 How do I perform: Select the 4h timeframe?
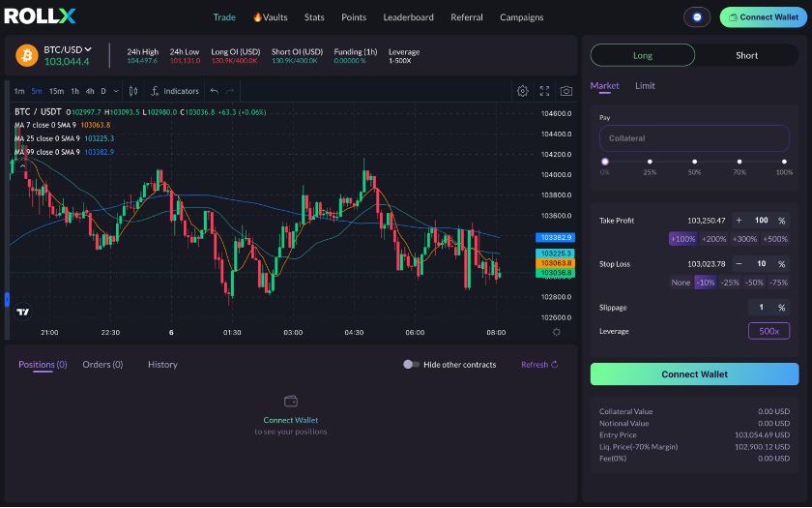(x=90, y=91)
